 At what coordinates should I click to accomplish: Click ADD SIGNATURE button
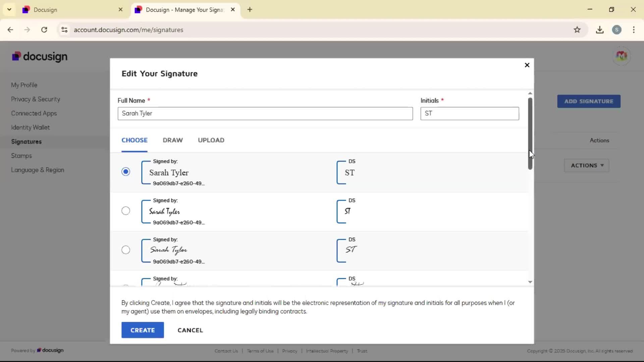(589, 101)
